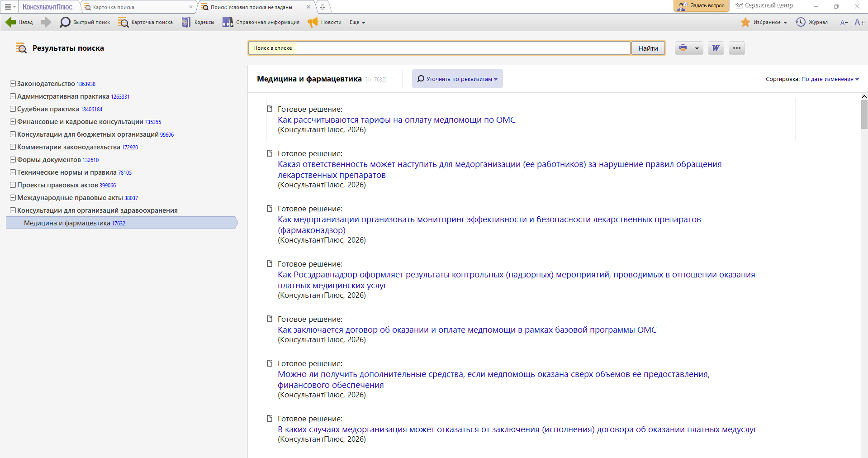Focus the Поиск в списке input field
This screenshot has width=868, height=458.
click(x=463, y=48)
